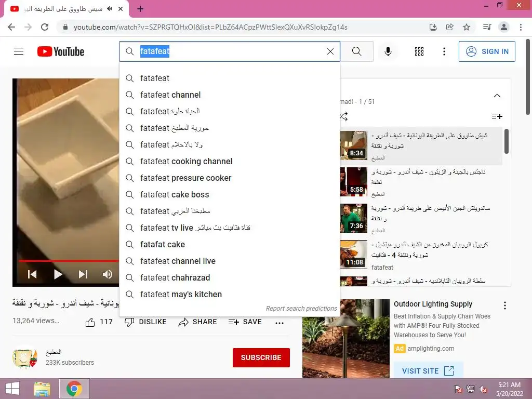
Task: Install app icon in address bar
Action: [x=433, y=27]
